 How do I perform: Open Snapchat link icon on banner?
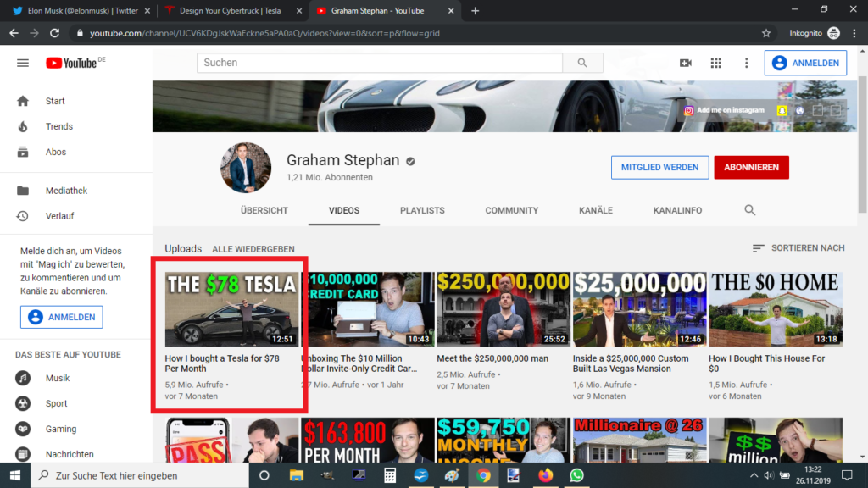point(782,111)
